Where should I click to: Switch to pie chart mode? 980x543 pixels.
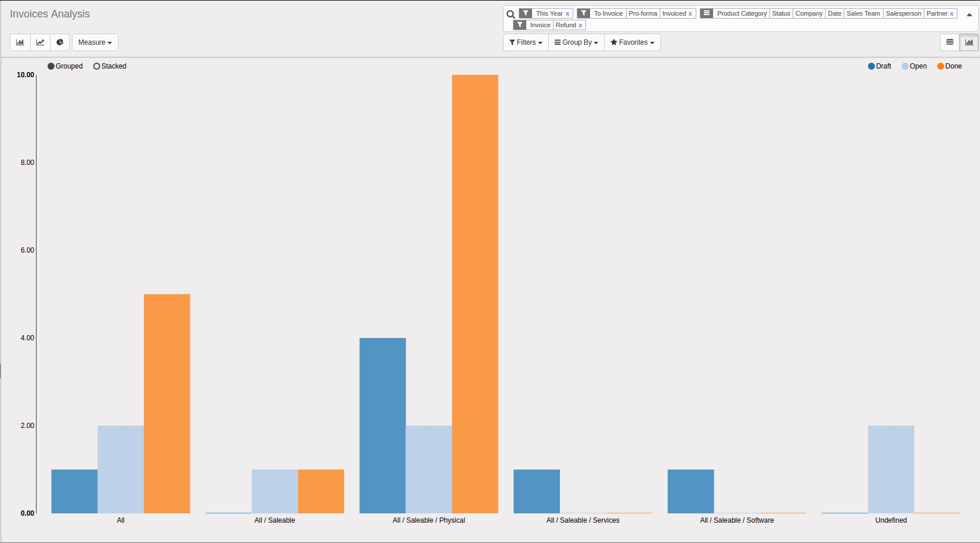(60, 42)
